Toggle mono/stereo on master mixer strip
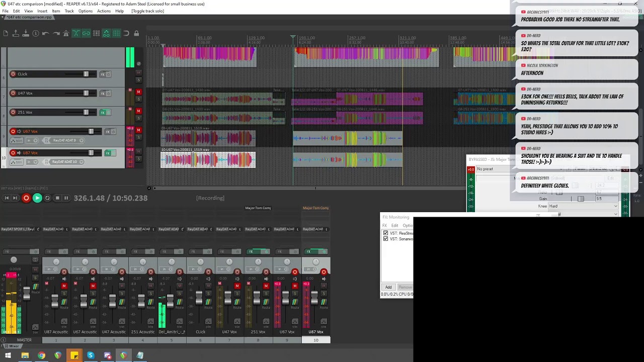The image size is (644, 362). (x=35, y=260)
